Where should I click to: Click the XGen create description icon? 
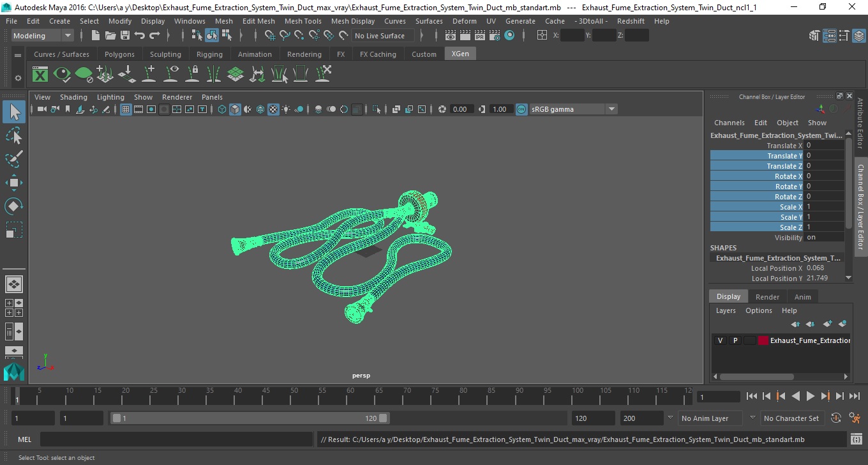pyautogui.click(x=40, y=75)
